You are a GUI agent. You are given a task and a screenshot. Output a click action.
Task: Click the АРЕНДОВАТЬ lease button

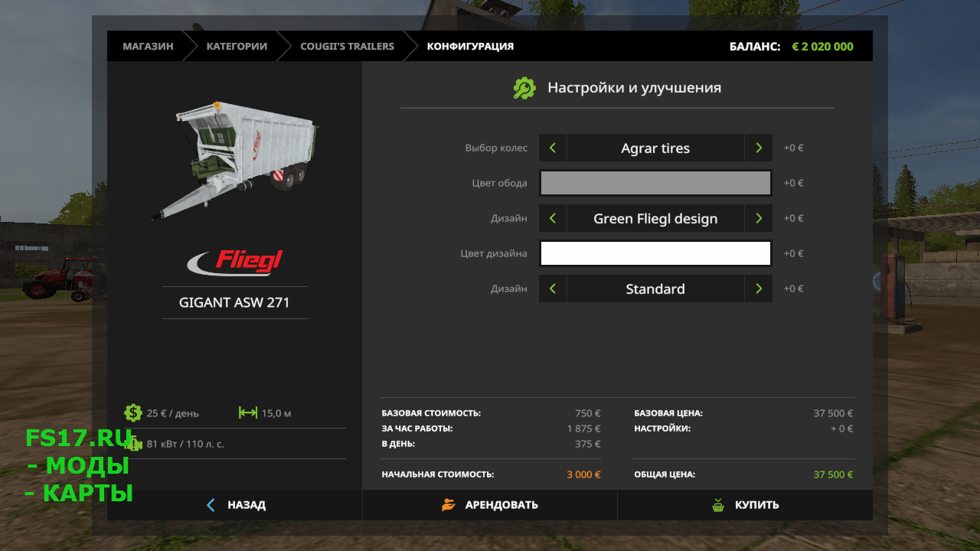490,505
